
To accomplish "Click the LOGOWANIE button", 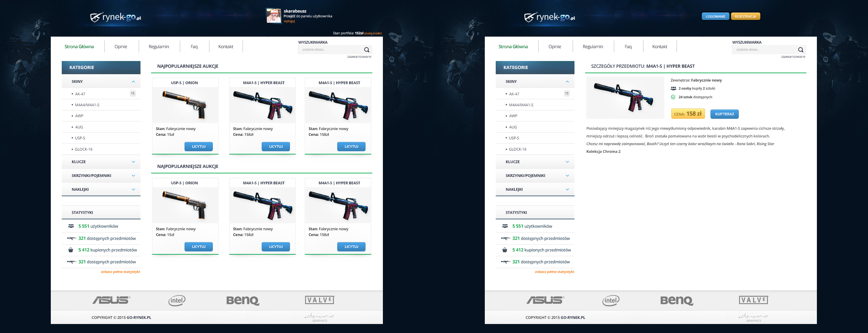I will pyautogui.click(x=715, y=16).
